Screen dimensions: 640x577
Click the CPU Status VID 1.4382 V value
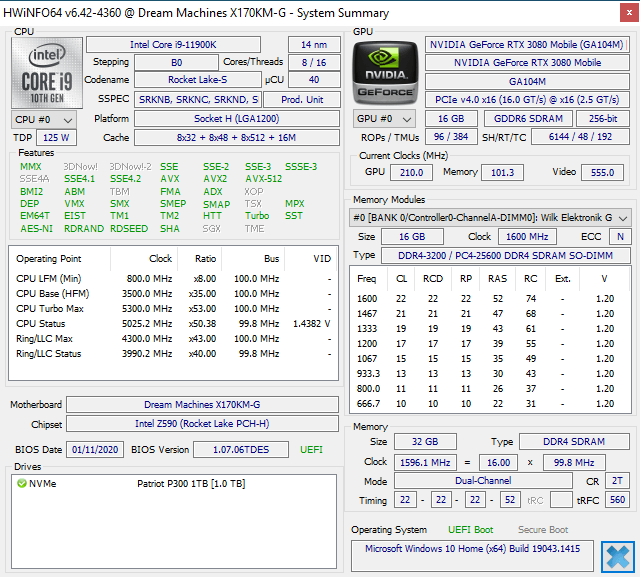click(311, 324)
